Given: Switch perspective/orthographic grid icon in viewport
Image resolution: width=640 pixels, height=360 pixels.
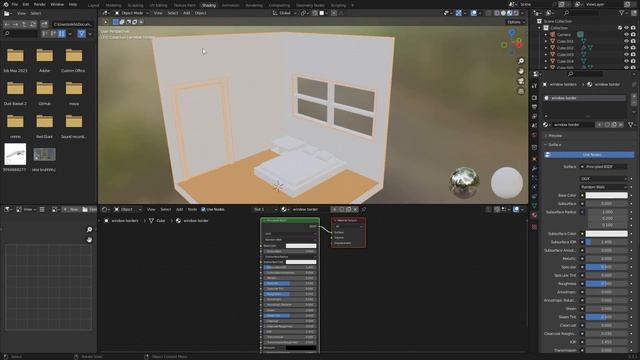Looking at the screenshot, I should click(x=521, y=91).
